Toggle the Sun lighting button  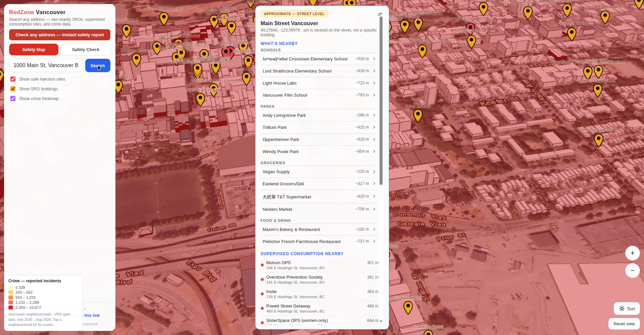click(x=627, y=308)
